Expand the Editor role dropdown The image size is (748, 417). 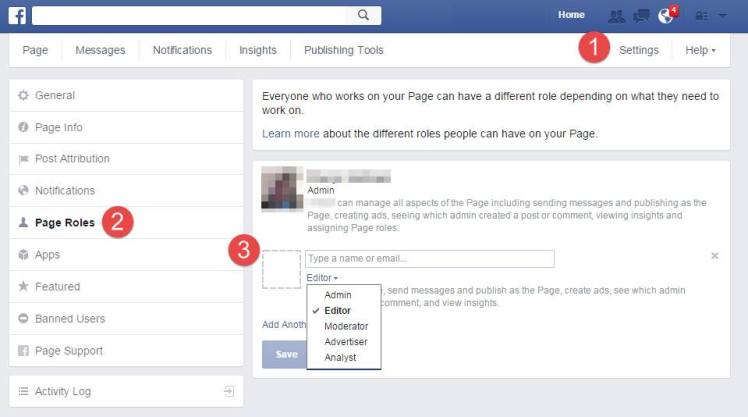[x=322, y=277]
